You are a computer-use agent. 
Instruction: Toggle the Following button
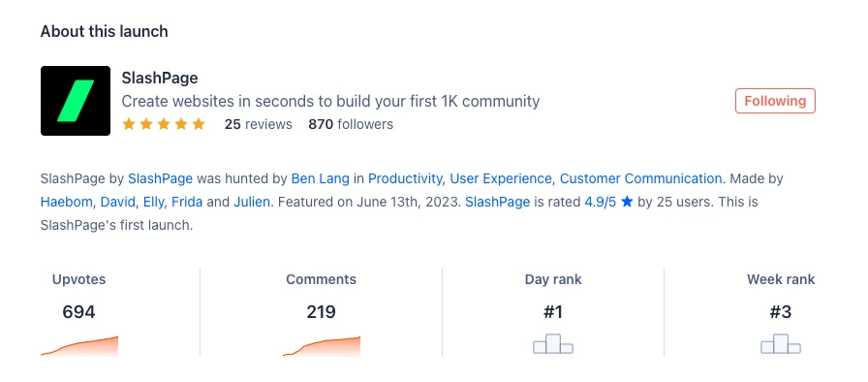pos(775,101)
